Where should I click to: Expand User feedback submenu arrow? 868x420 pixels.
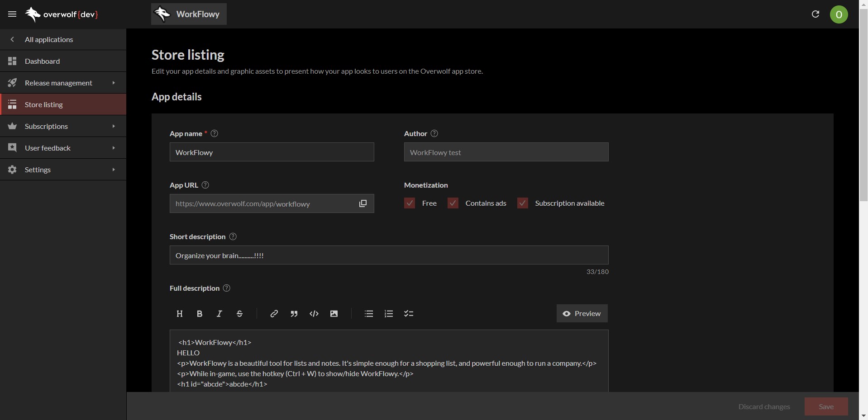[x=114, y=148]
